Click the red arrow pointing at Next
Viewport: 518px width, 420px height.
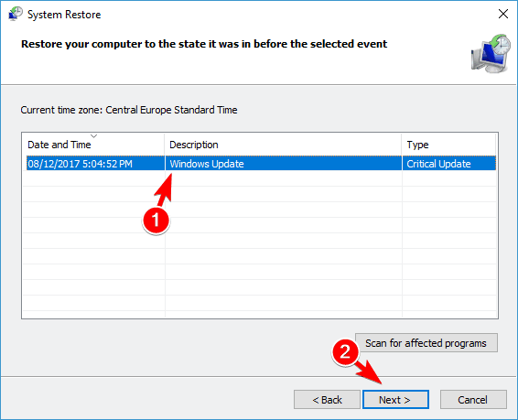pyautogui.click(x=370, y=372)
